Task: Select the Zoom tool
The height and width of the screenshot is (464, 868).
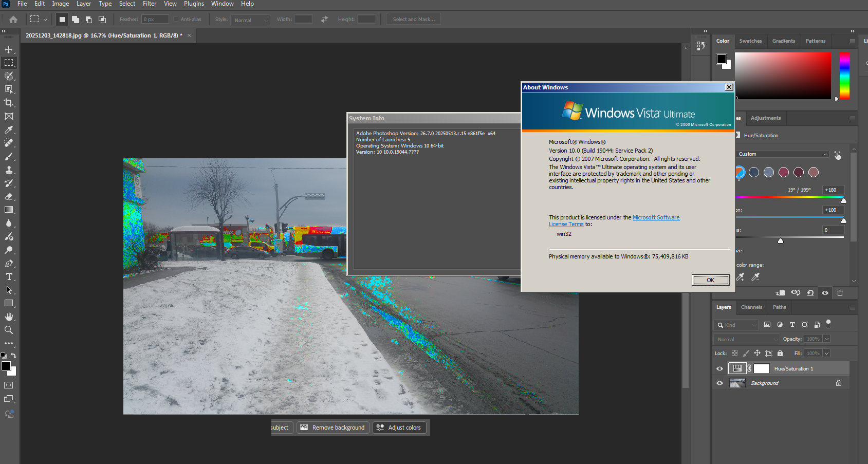Action: point(9,330)
